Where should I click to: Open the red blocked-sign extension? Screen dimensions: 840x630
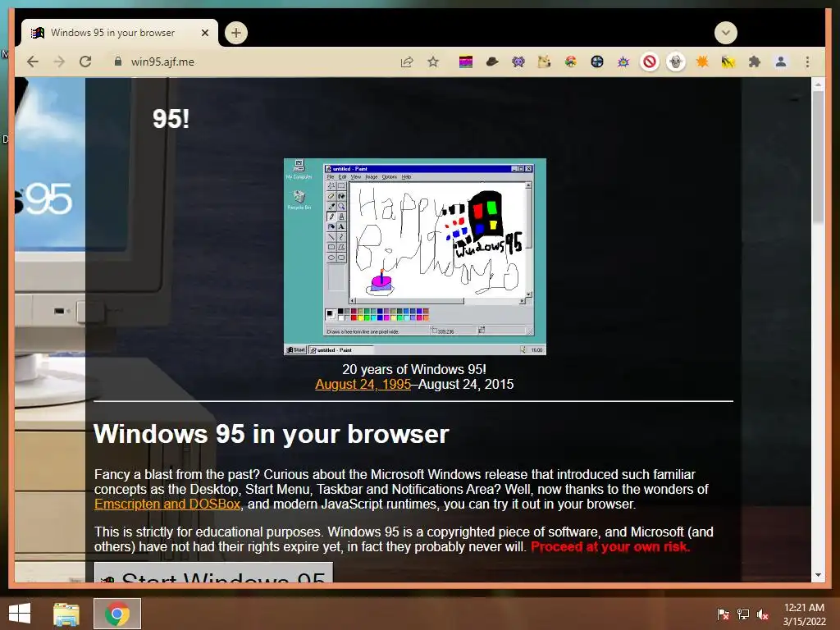650,62
